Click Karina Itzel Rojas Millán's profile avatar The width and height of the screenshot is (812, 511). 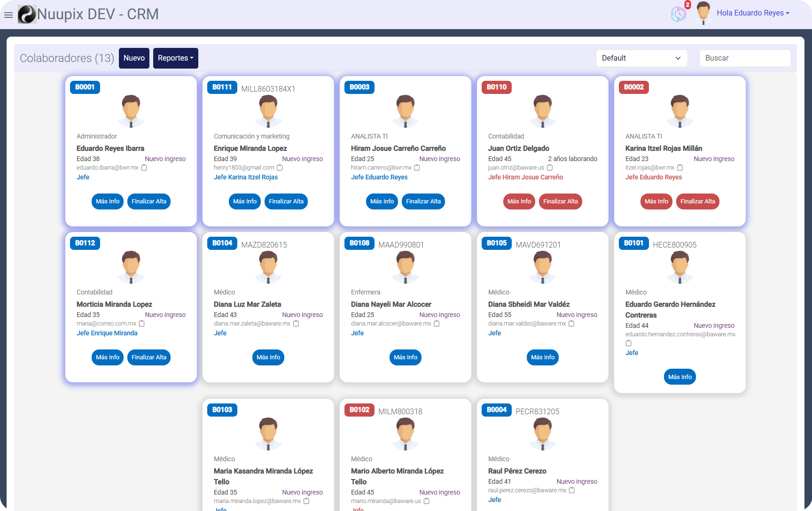[679, 111]
